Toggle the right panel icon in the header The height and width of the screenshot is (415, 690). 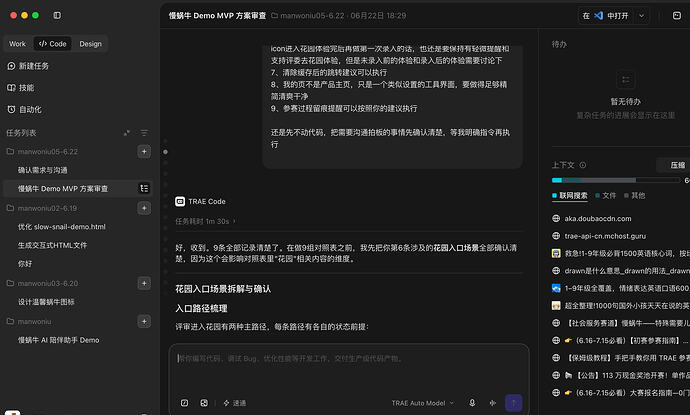[677, 15]
